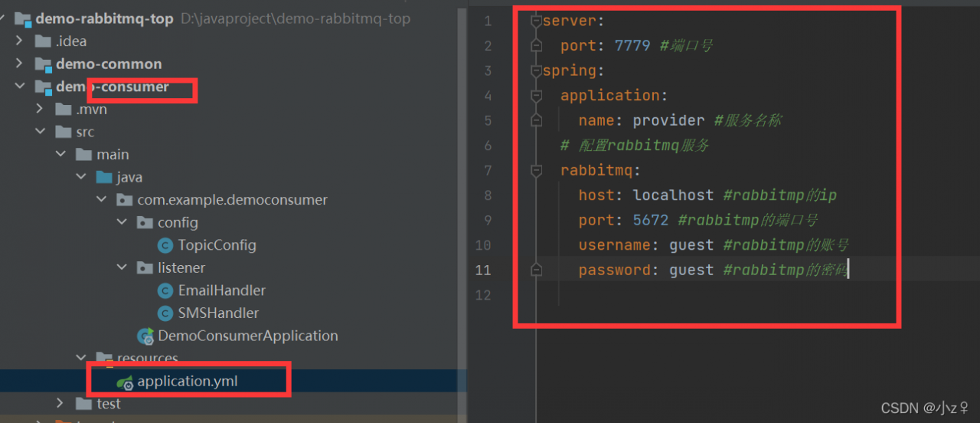980x423 pixels.
Task: Select the java folder label
Action: pyautogui.click(x=129, y=177)
